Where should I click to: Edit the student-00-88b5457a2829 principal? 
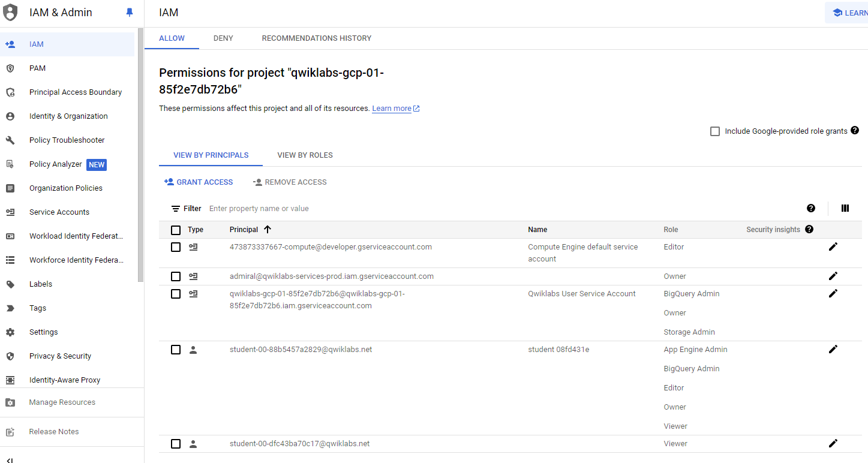click(x=833, y=349)
